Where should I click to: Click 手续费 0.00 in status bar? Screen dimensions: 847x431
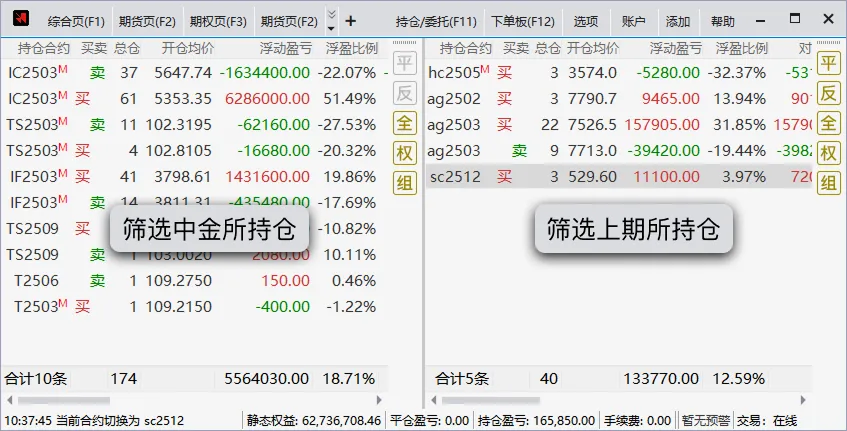tap(637, 420)
